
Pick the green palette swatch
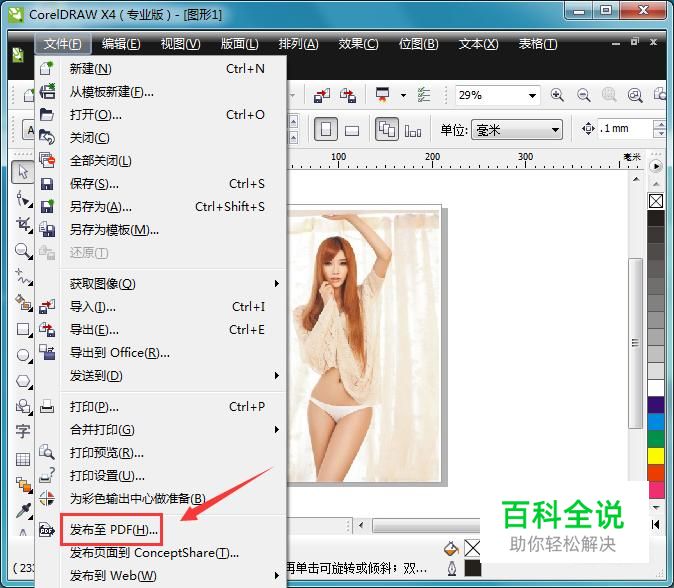pyautogui.click(x=656, y=439)
